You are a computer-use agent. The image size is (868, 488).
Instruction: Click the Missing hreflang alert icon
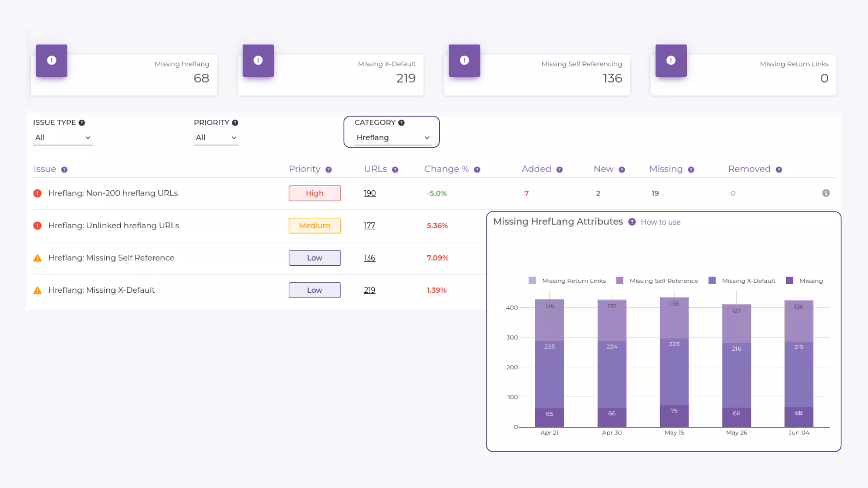pos(51,60)
